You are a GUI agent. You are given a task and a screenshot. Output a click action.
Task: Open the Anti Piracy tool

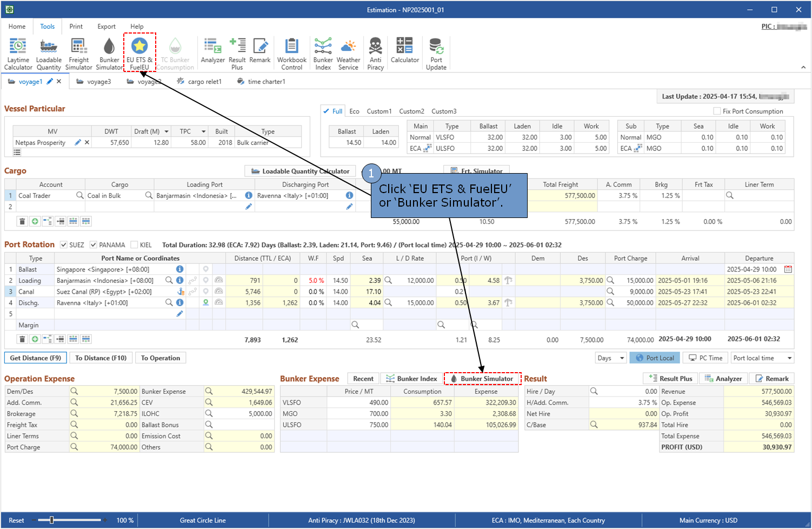pyautogui.click(x=375, y=54)
